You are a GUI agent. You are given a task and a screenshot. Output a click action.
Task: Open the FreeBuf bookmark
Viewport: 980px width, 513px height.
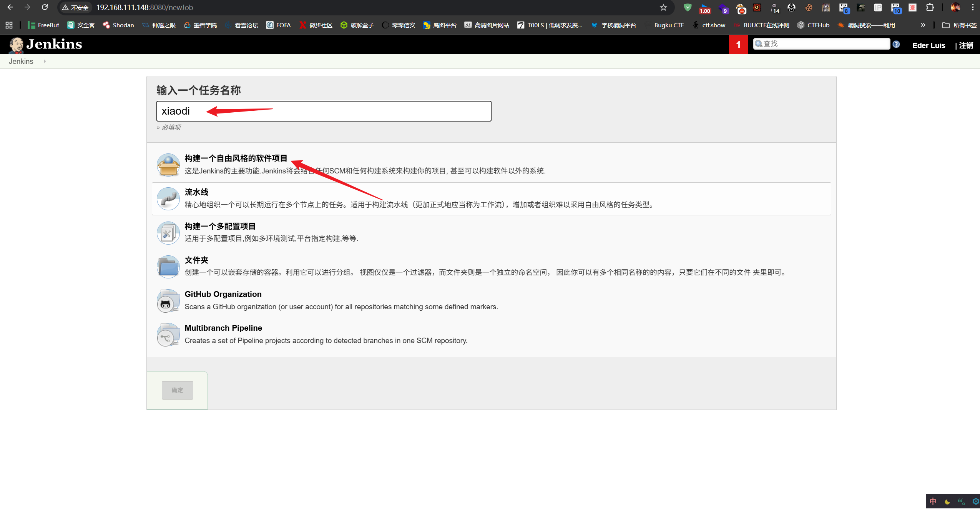pyautogui.click(x=43, y=25)
